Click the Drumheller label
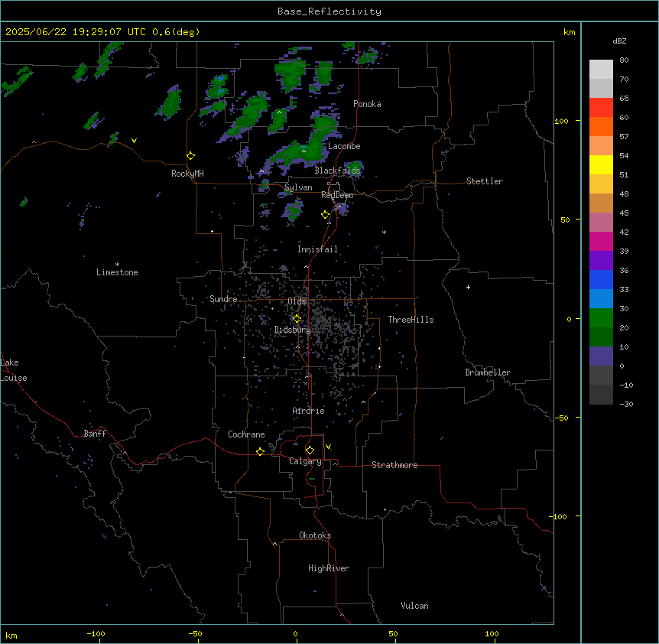This screenshot has height=644, width=659. coord(488,372)
